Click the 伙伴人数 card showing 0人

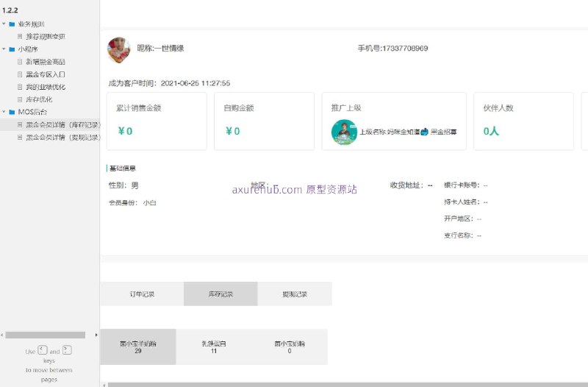pyautogui.click(x=523, y=121)
